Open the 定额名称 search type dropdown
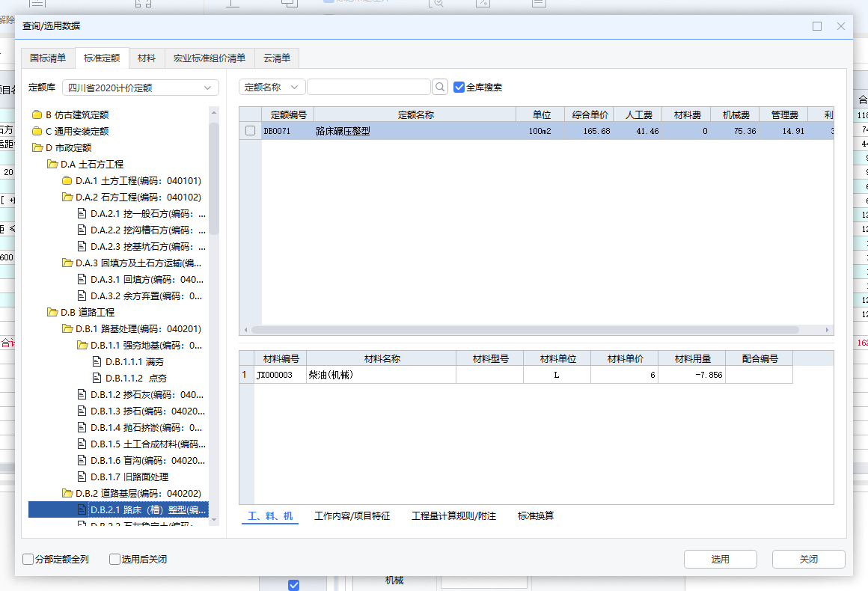The width and height of the screenshot is (868, 591). click(272, 87)
